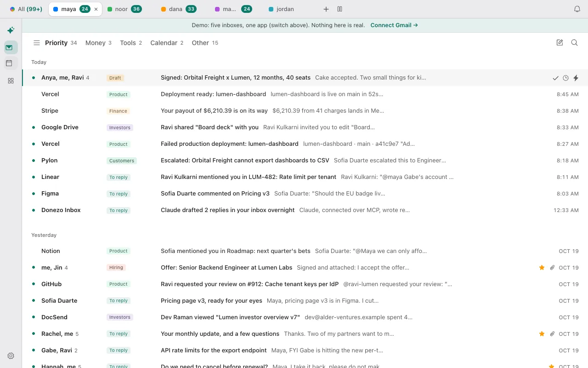Open split view using the columns icon

[340, 9]
